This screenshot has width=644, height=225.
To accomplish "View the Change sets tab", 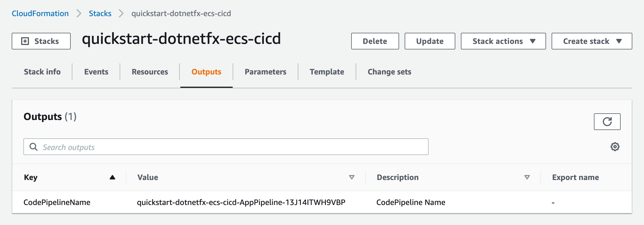I will tap(389, 72).
